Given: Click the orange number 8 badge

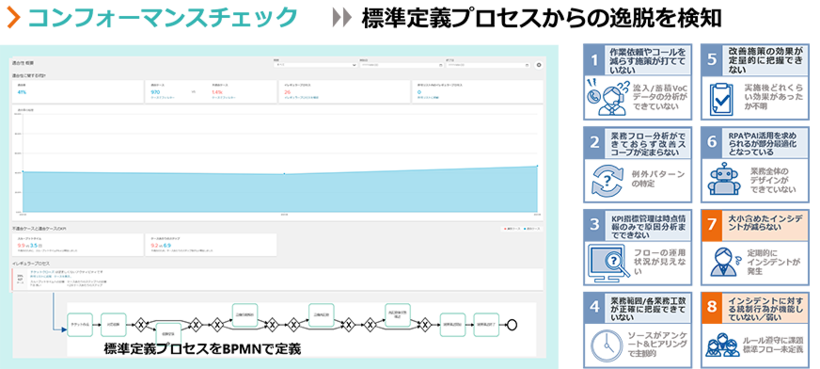Looking at the screenshot, I should (711, 307).
